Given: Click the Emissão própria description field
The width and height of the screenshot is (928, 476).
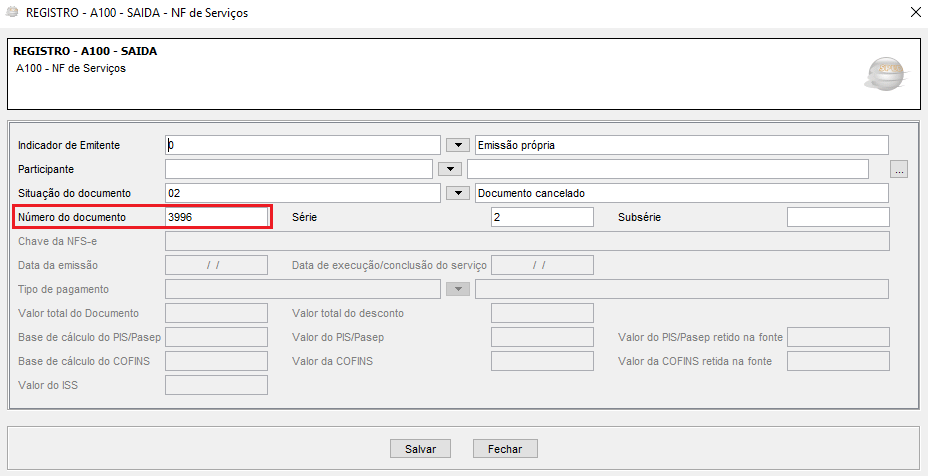Looking at the screenshot, I should click(682, 145).
